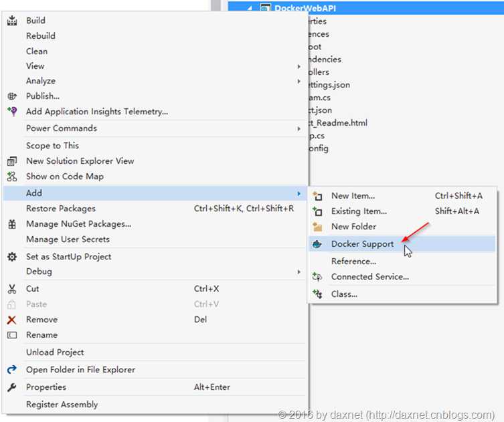
Task: Click the Set as StartUp Project gear icon
Action: click(12, 257)
